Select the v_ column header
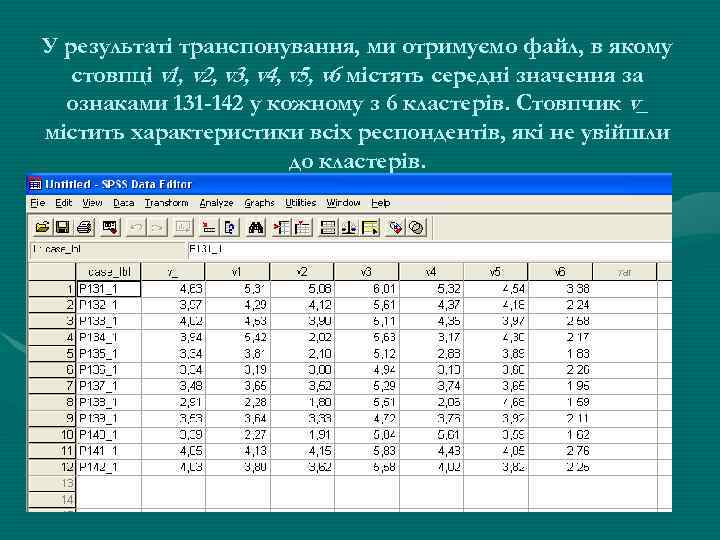 [x=173, y=272]
